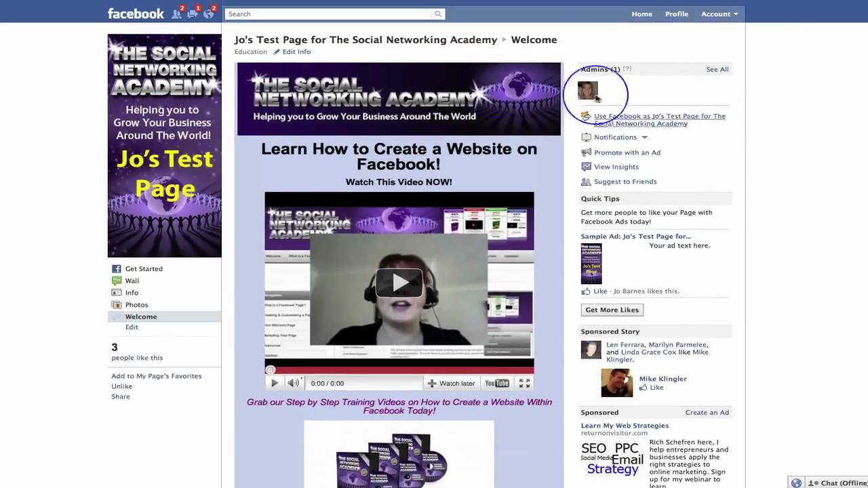Click the Create an Ad link
The height and width of the screenshot is (488, 868).
[707, 412]
